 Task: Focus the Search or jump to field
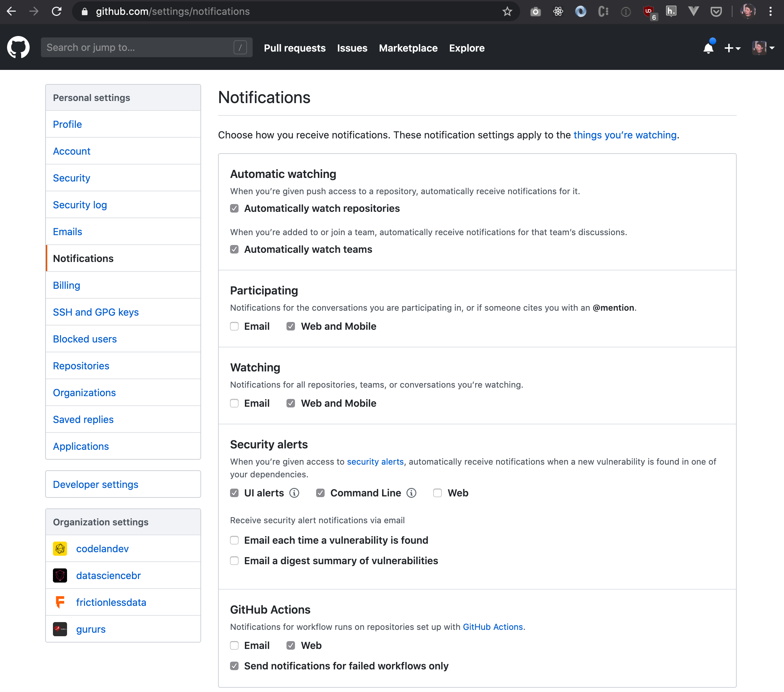click(138, 48)
